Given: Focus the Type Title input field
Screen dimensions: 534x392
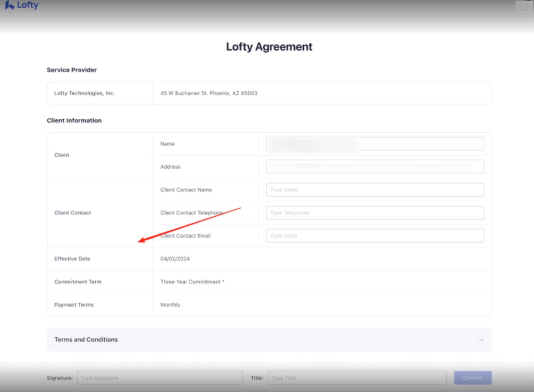Looking at the screenshot, I should point(357,378).
